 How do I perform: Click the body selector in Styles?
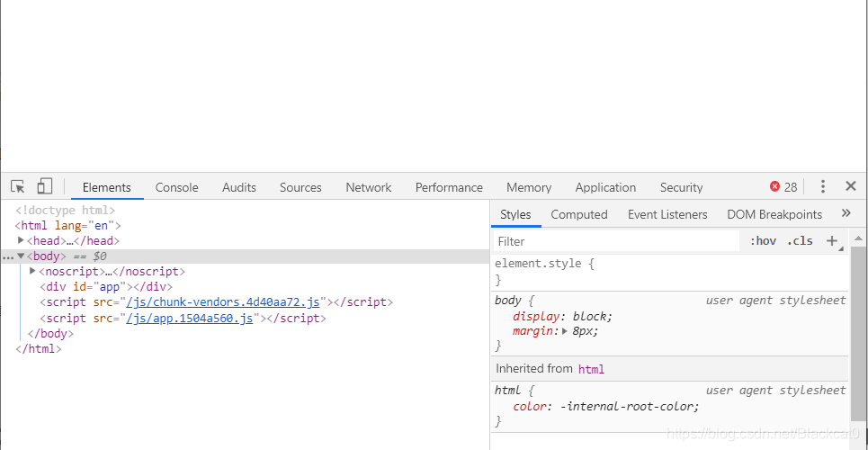pos(508,301)
